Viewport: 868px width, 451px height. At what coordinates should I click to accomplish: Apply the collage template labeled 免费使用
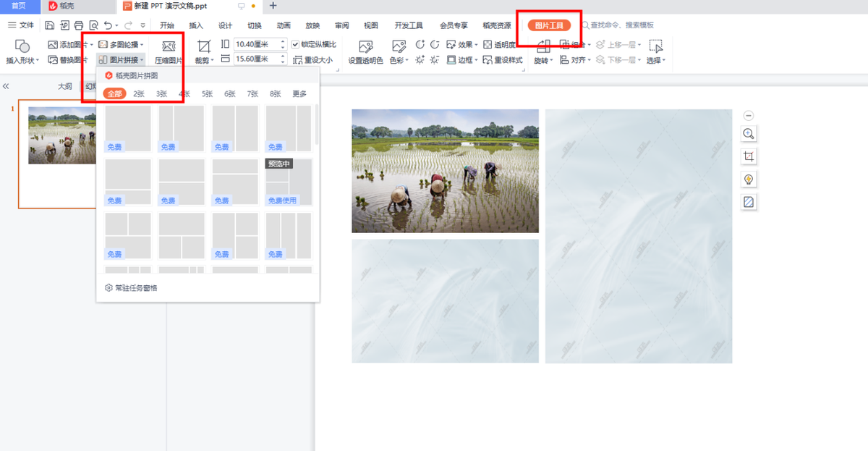click(289, 182)
